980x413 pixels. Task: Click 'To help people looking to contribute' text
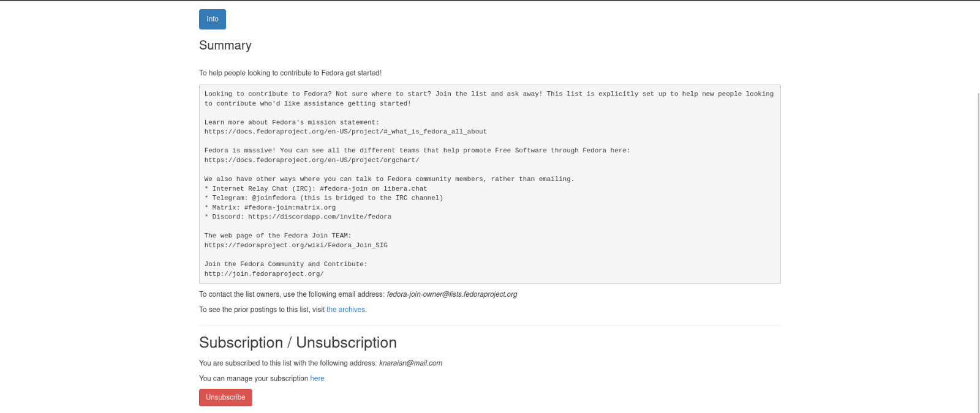click(290, 73)
